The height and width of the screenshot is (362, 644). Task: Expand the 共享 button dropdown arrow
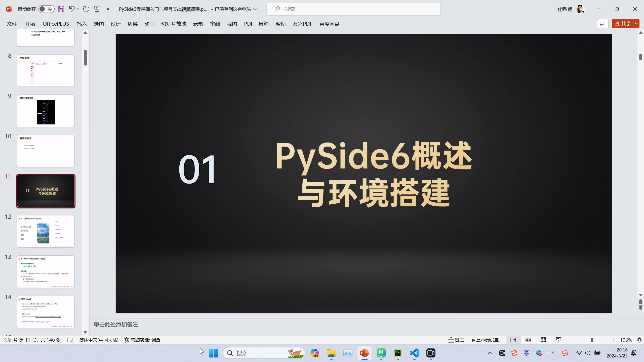pyautogui.click(x=636, y=24)
